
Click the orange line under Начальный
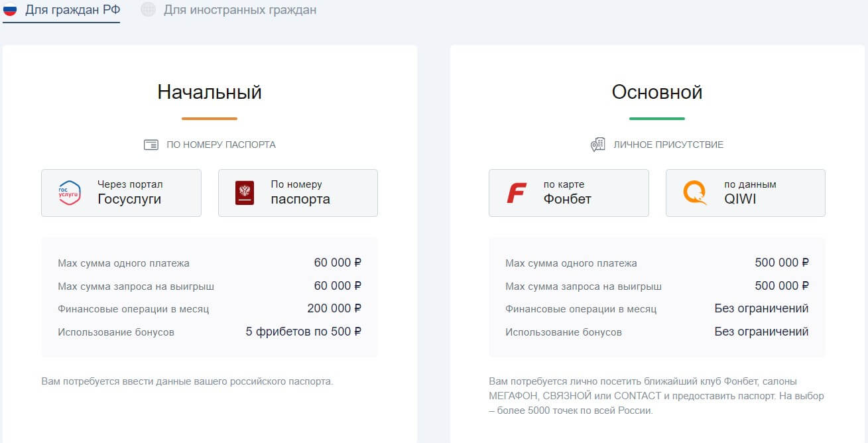click(x=210, y=119)
